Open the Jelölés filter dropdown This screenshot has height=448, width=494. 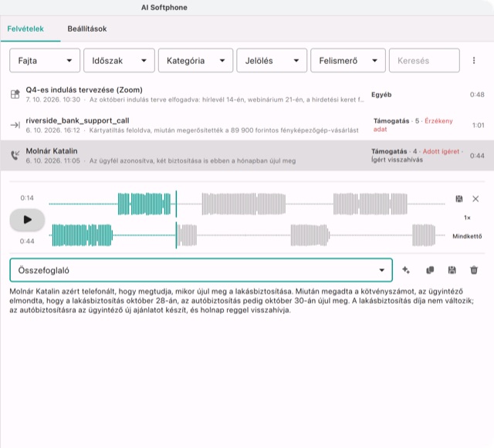(x=272, y=60)
